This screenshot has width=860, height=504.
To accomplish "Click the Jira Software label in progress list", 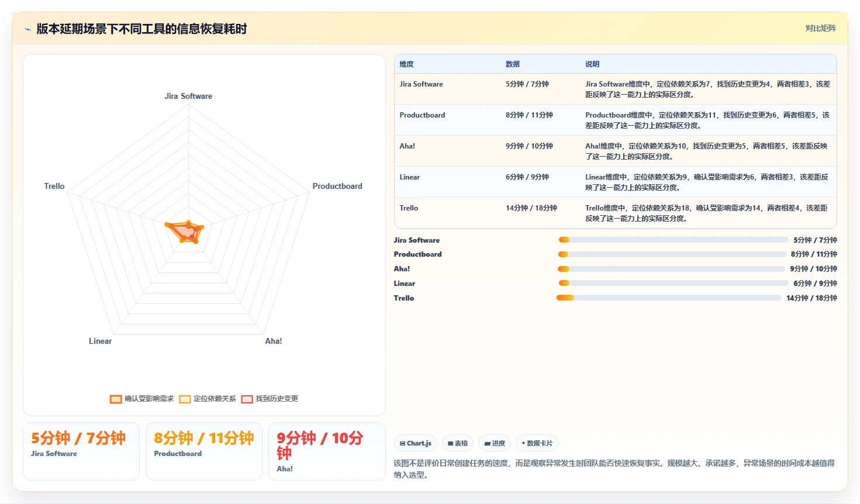I will click(x=417, y=240).
